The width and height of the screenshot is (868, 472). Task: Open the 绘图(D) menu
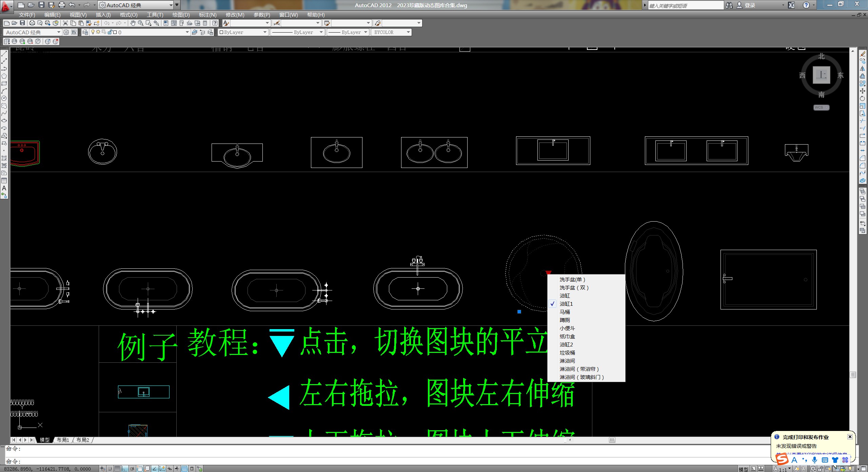(x=181, y=15)
